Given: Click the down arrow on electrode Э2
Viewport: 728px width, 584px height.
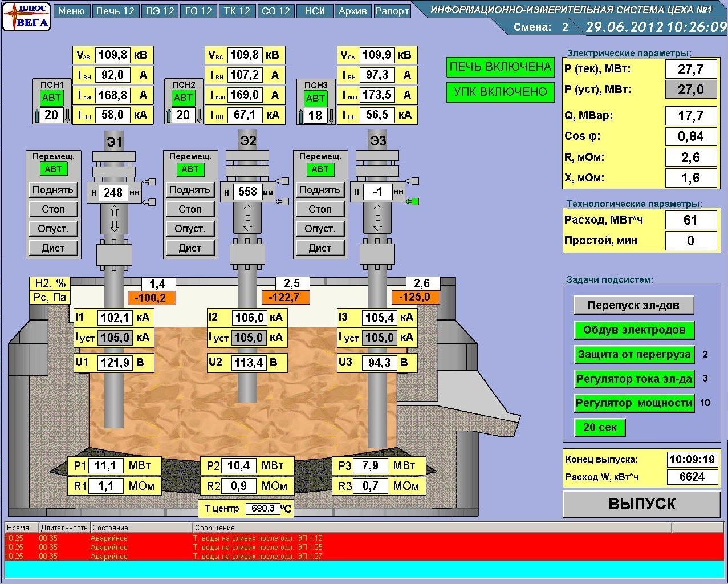Looking at the screenshot, I should pyautogui.click(x=247, y=225).
